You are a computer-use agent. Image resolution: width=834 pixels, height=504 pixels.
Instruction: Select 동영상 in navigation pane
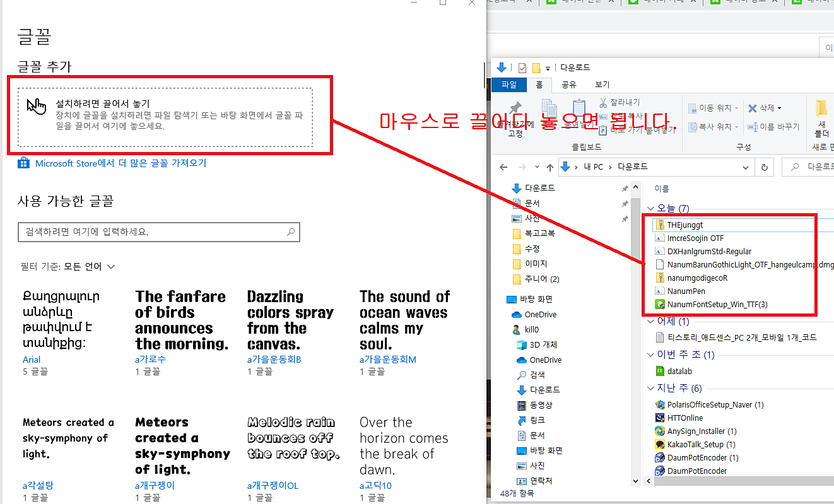534,405
